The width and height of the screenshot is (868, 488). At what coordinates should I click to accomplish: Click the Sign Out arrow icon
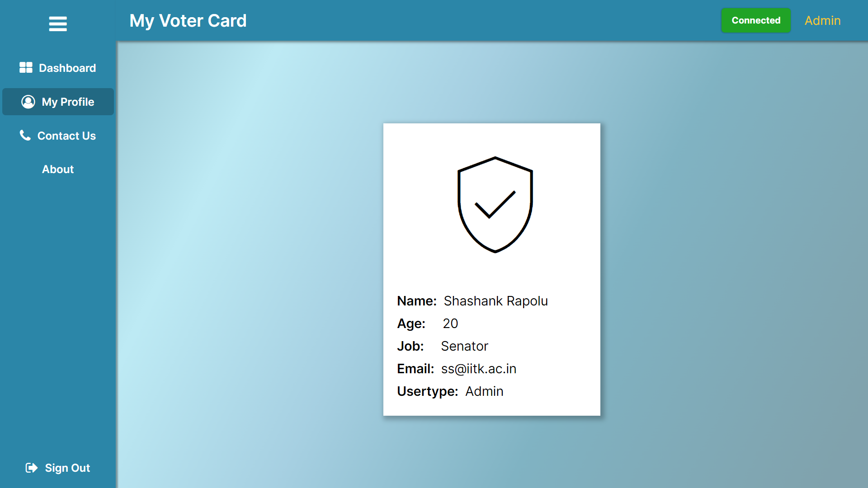coord(31,468)
